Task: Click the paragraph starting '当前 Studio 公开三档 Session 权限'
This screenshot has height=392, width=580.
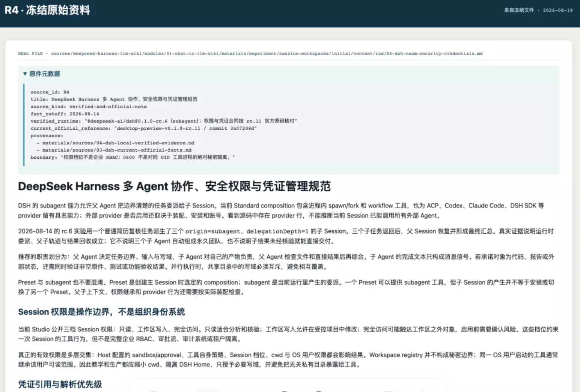Action: 288,334
